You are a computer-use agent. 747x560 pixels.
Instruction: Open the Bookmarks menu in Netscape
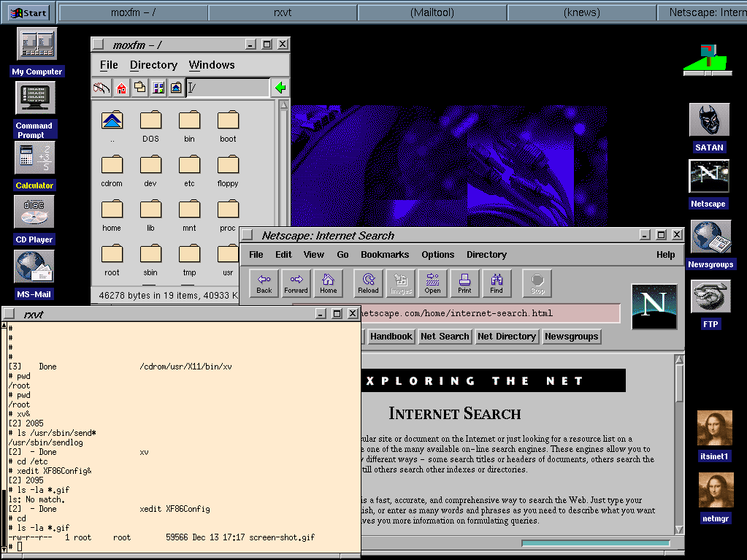[385, 255]
